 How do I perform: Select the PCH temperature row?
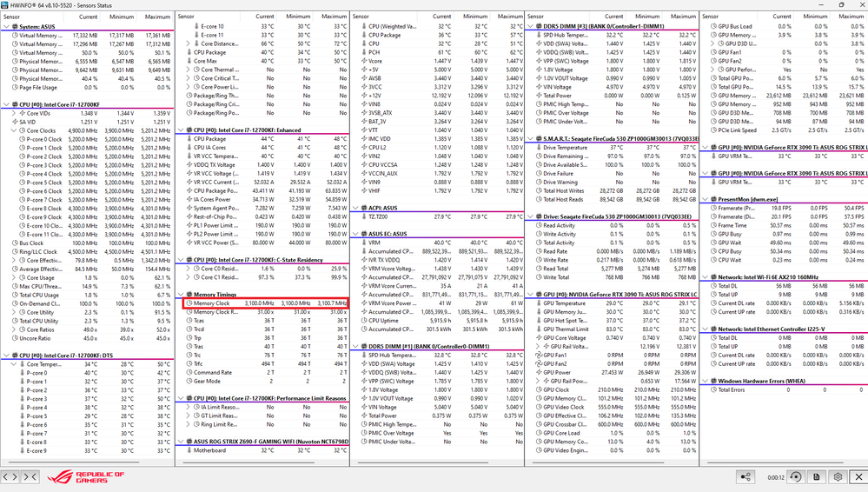437,53
